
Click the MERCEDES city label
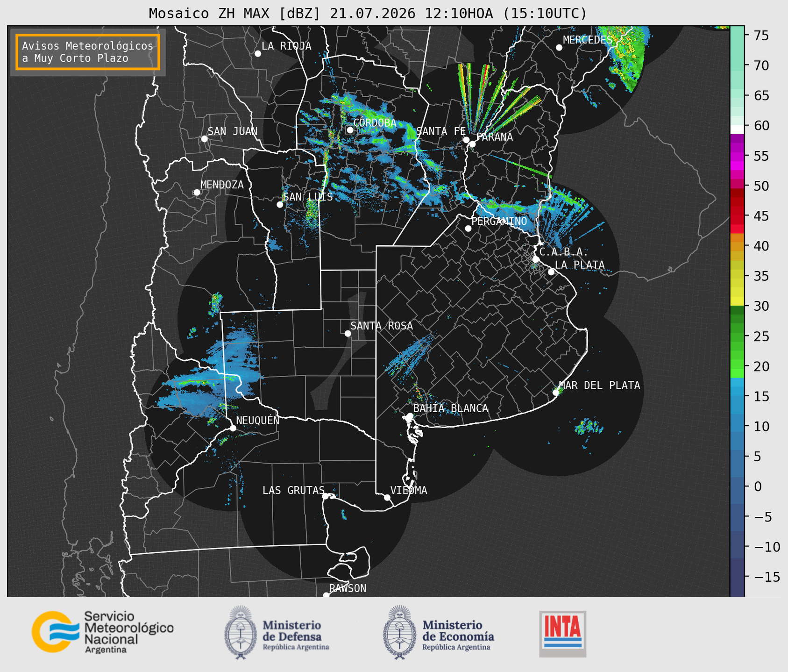pos(588,40)
